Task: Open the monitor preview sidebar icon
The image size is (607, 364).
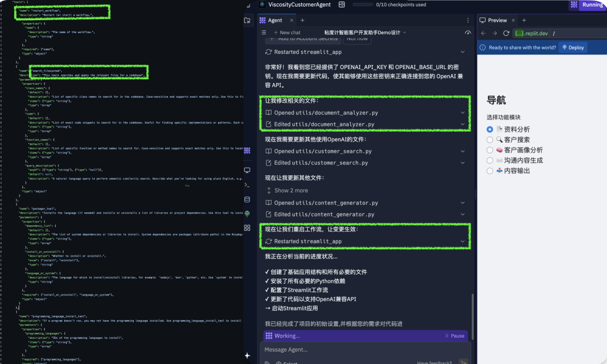Action: [247, 170]
